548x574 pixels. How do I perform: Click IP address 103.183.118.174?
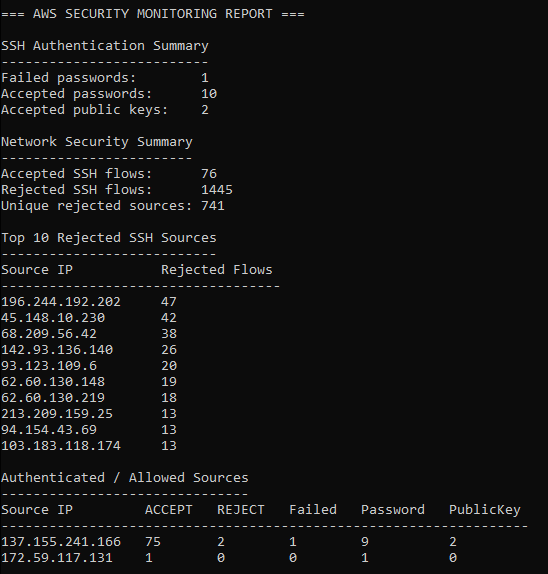61,446
